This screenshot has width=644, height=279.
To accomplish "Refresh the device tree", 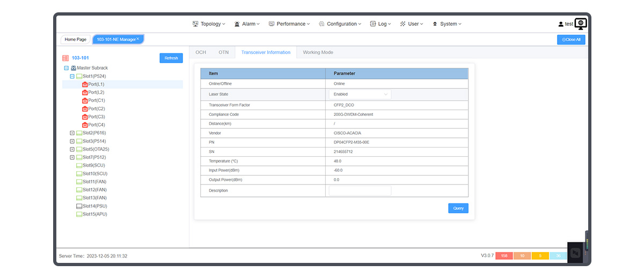I will tap(171, 58).
